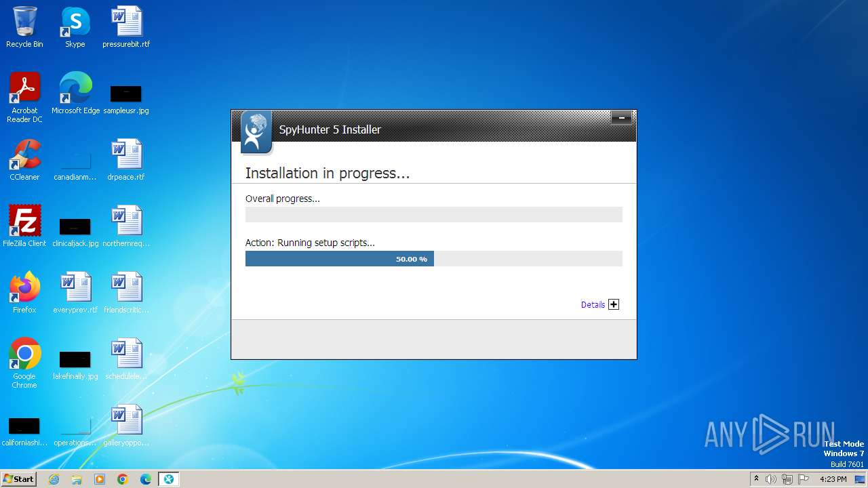Select lakefinally.jpg file icon
868x488 pixels.
(x=75, y=365)
